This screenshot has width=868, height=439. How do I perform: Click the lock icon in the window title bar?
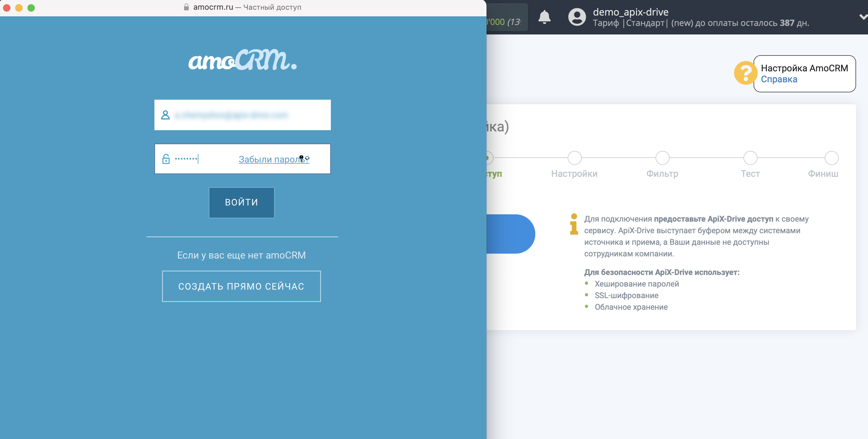186,7
